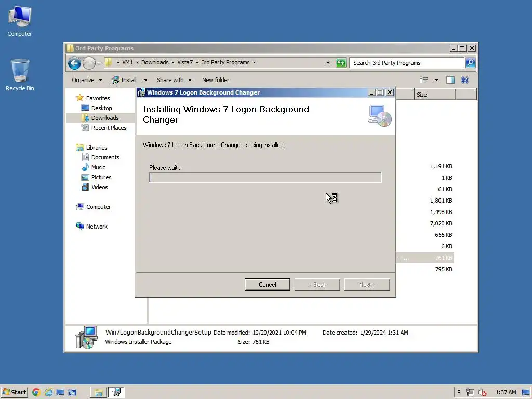532x399 pixels.
Task: Launch Internet Explorer from the taskbar
Action: pos(48,392)
